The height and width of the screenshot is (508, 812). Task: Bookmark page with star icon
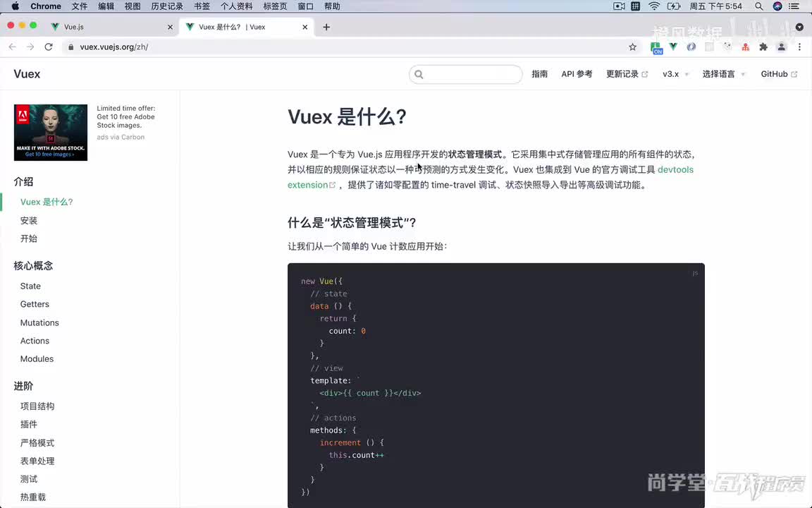pos(632,47)
